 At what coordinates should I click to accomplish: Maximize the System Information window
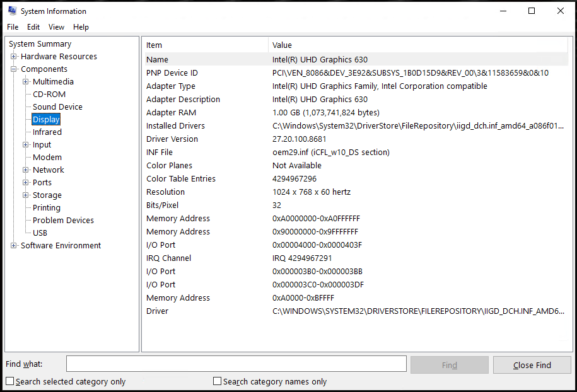point(532,11)
